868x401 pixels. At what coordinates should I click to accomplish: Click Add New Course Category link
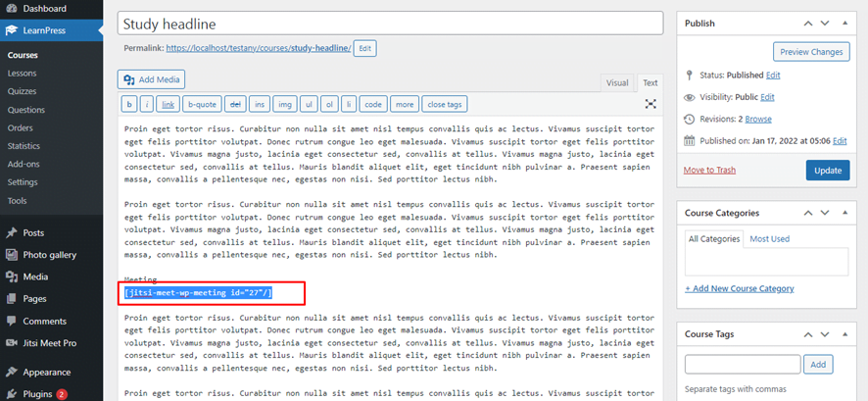(x=740, y=288)
